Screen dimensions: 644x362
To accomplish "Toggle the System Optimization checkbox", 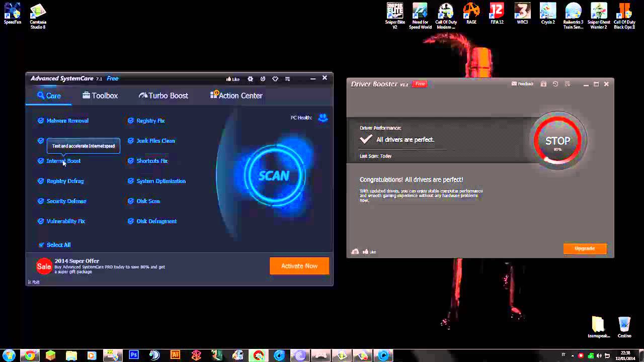I will [x=131, y=181].
